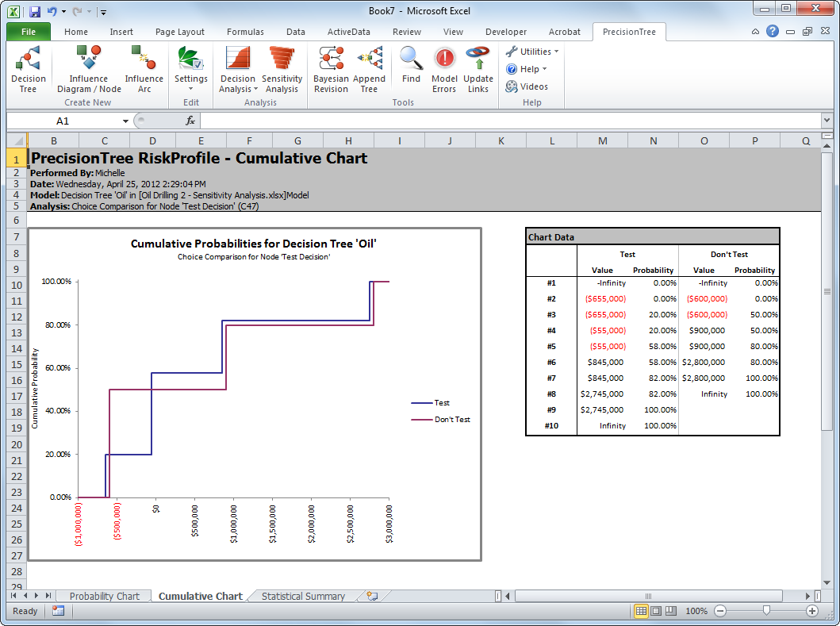
Task: Zoom in using the plus button
Action: pyautogui.click(x=812, y=611)
